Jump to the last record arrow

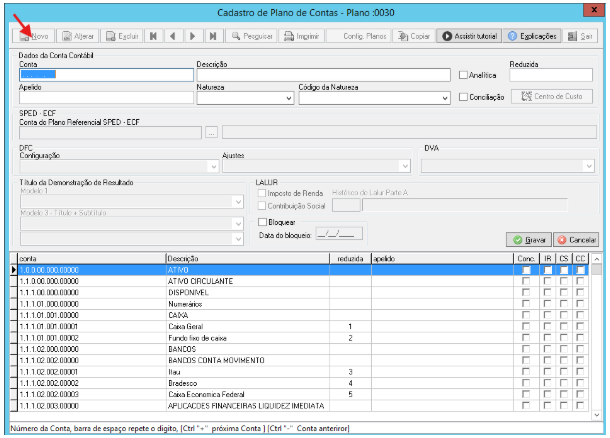pyautogui.click(x=213, y=36)
